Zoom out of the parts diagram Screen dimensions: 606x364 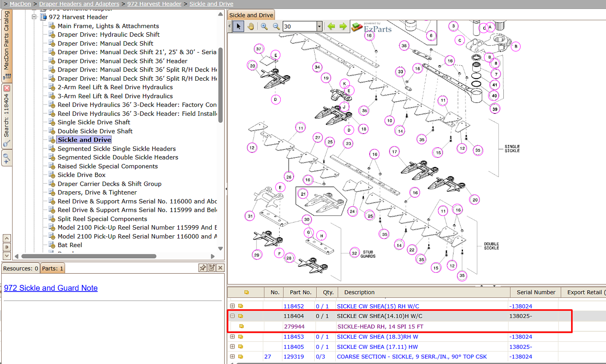(x=276, y=26)
